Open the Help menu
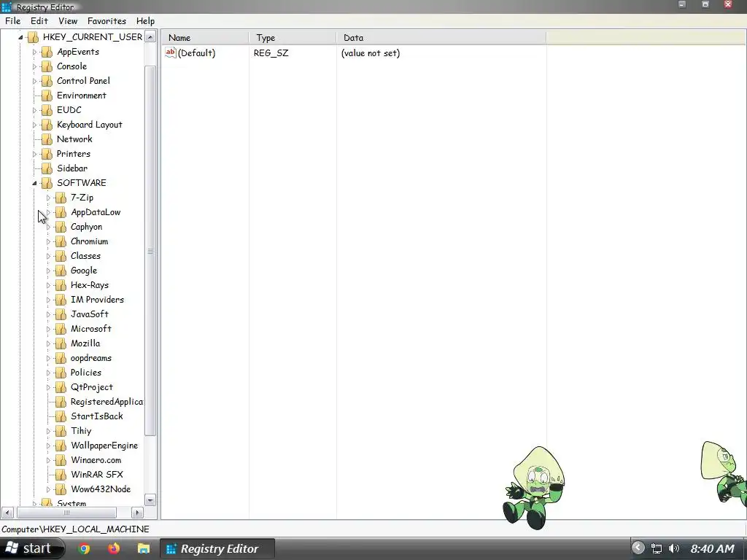The height and width of the screenshot is (560, 747). [145, 21]
